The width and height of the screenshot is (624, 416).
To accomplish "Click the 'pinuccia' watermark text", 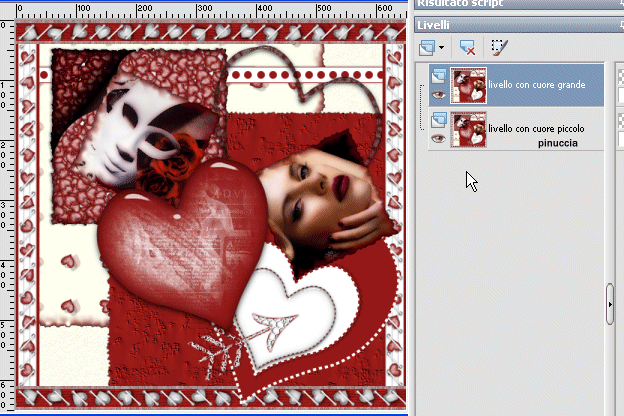I will [x=558, y=143].
